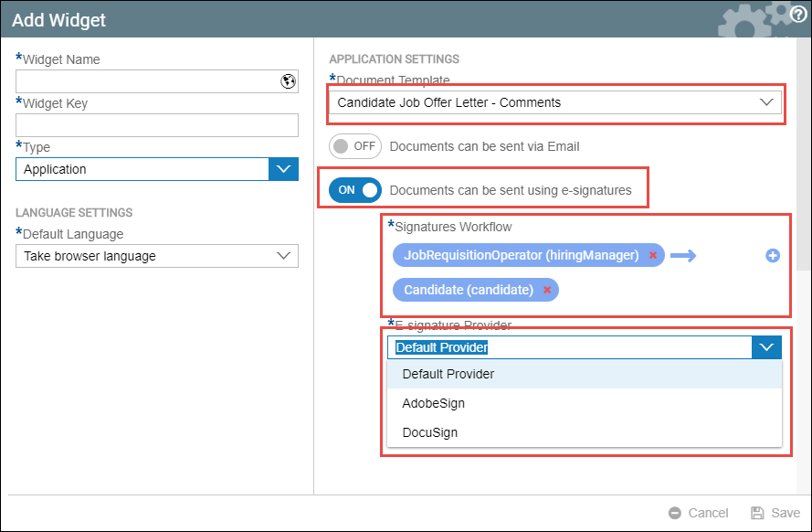Click the Cancel button
Screen dimensions: 812x532
coord(699,513)
